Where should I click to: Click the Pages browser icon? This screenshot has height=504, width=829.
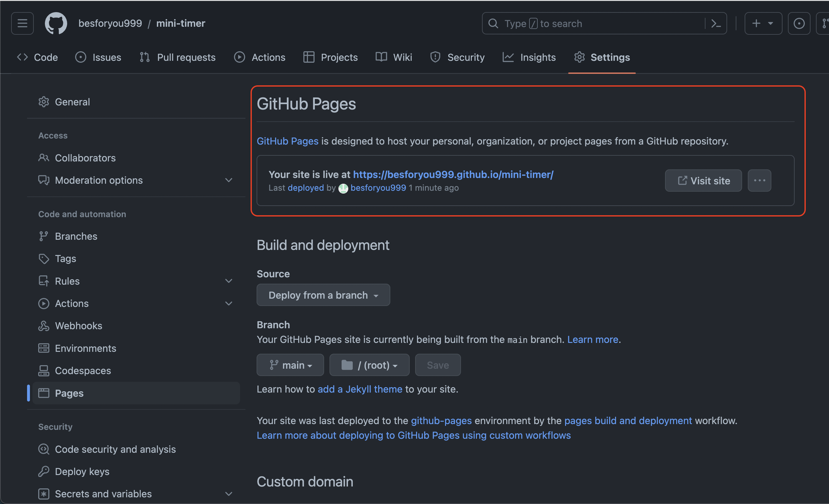click(x=44, y=393)
